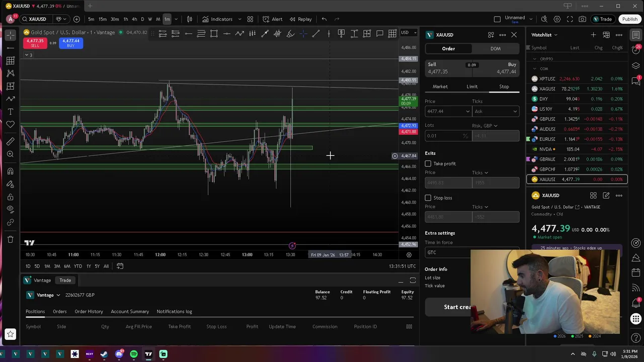Open chart settings gear in top toolbar
This screenshot has width=644, height=362.
pyautogui.click(x=557, y=19)
